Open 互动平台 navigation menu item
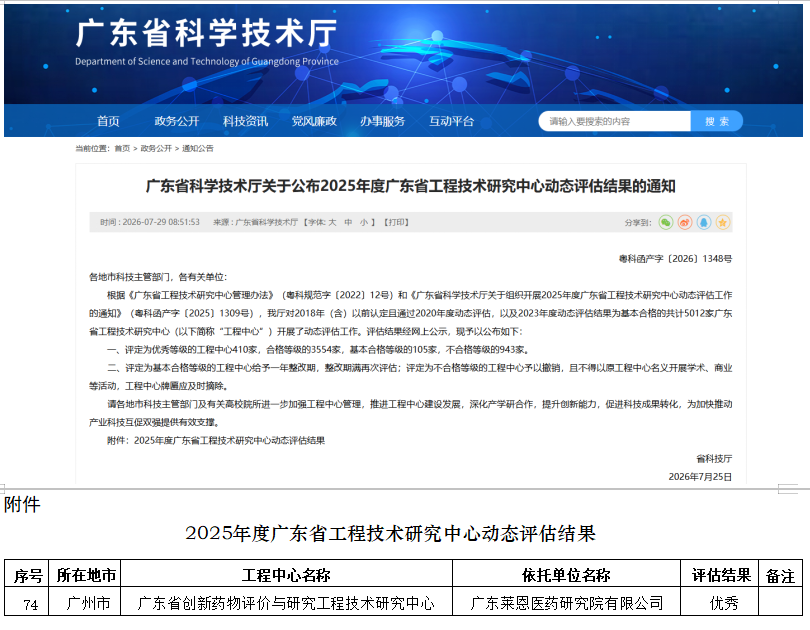This screenshot has width=810, height=630. point(451,121)
